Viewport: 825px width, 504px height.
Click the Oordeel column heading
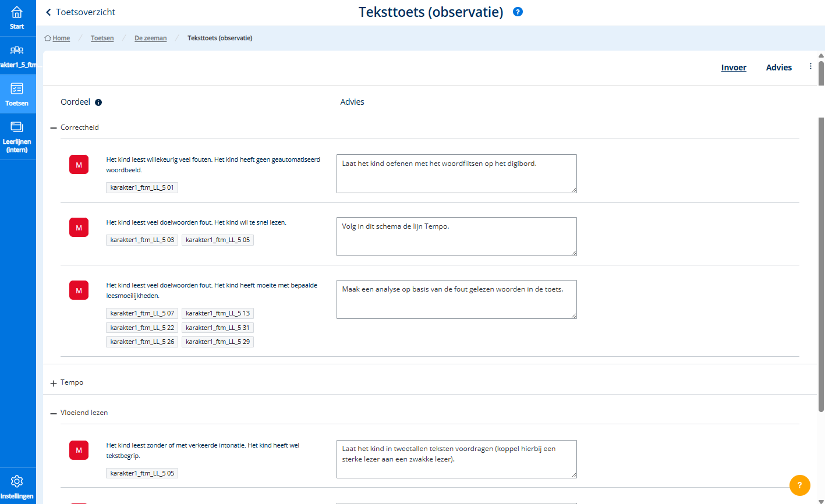(x=76, y=102)
